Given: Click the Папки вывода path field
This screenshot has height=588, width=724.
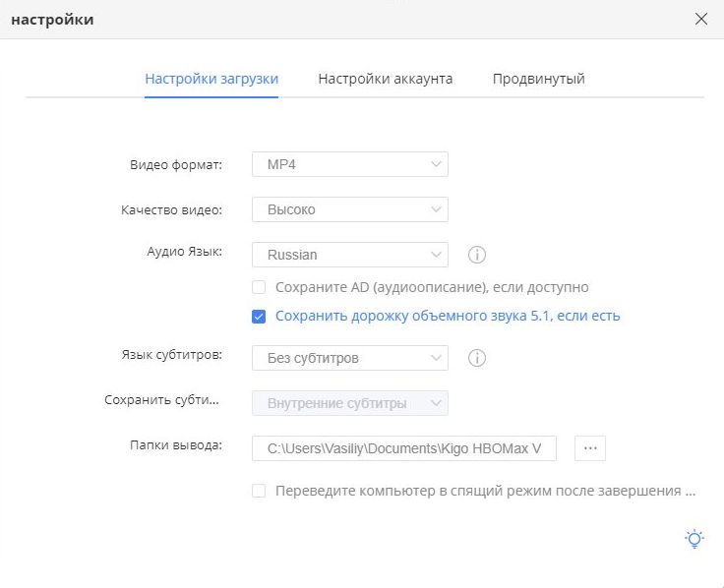Looking at the screenshot, I should click(404, 448).
